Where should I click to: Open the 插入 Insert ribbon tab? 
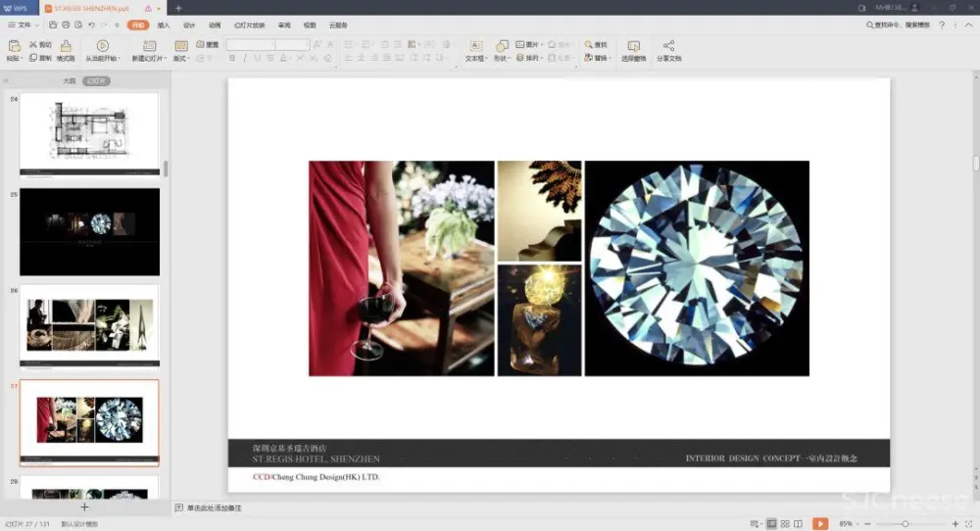tap(164, 24)
